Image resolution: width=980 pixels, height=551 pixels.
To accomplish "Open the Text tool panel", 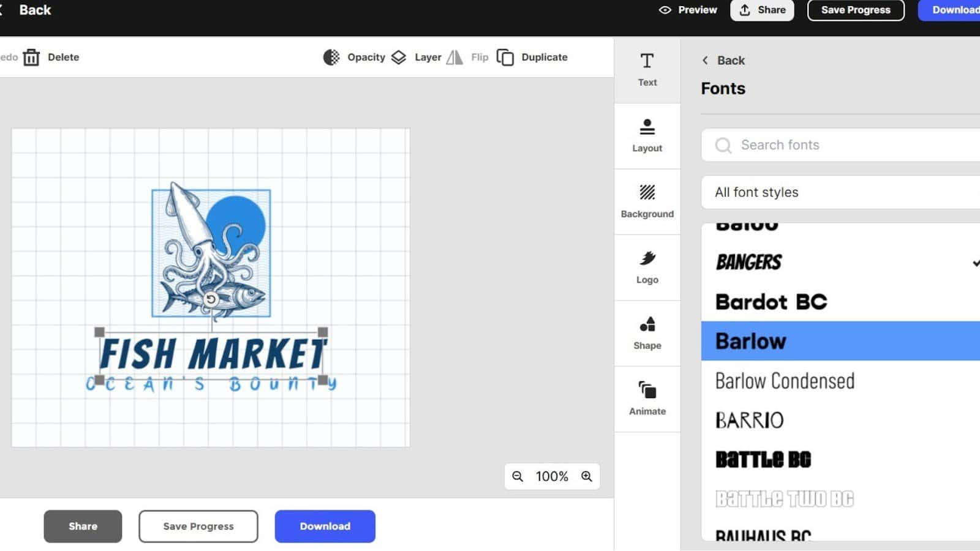I will 647,70.
